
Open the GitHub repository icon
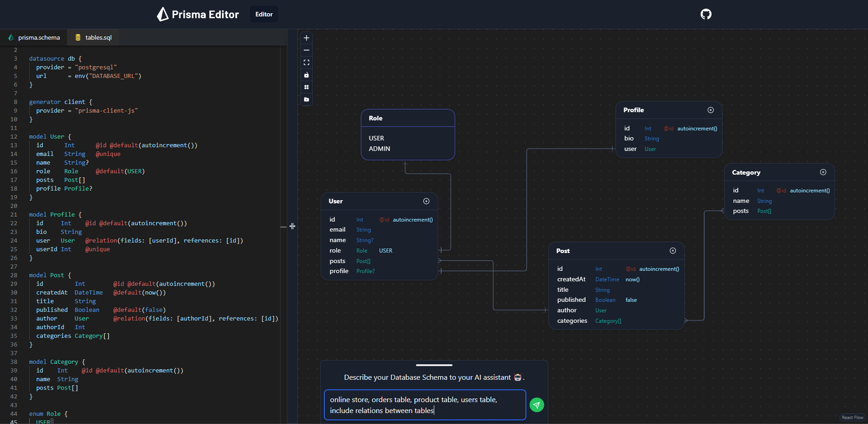[x=706, y=14]
